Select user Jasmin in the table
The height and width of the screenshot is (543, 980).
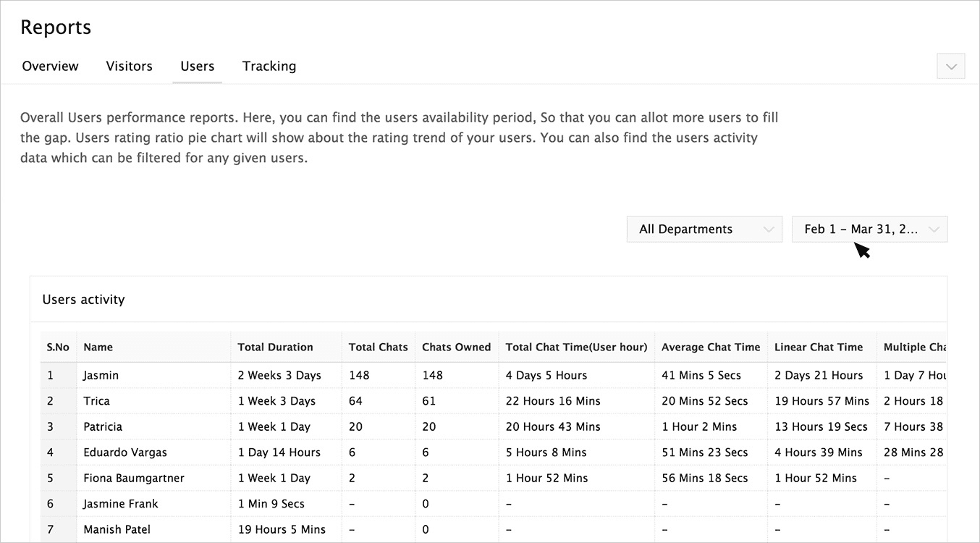tap(101, 376)
